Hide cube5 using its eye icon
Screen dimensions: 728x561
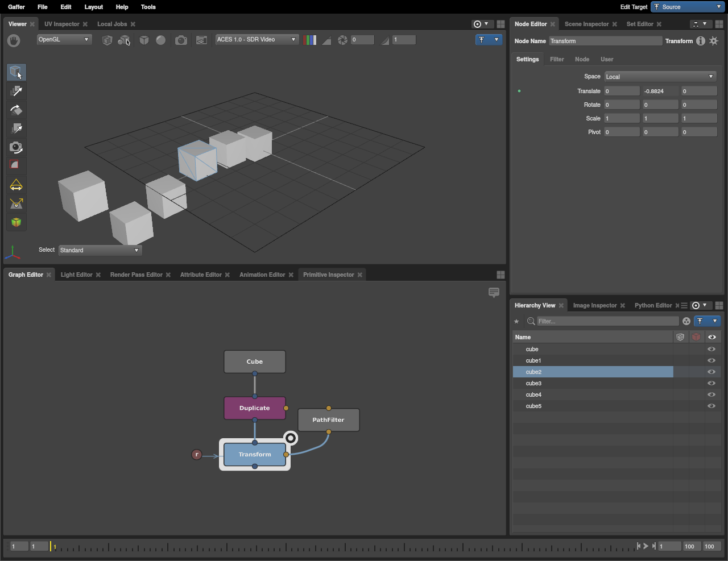pyautogui.click(x=711, y=406)
